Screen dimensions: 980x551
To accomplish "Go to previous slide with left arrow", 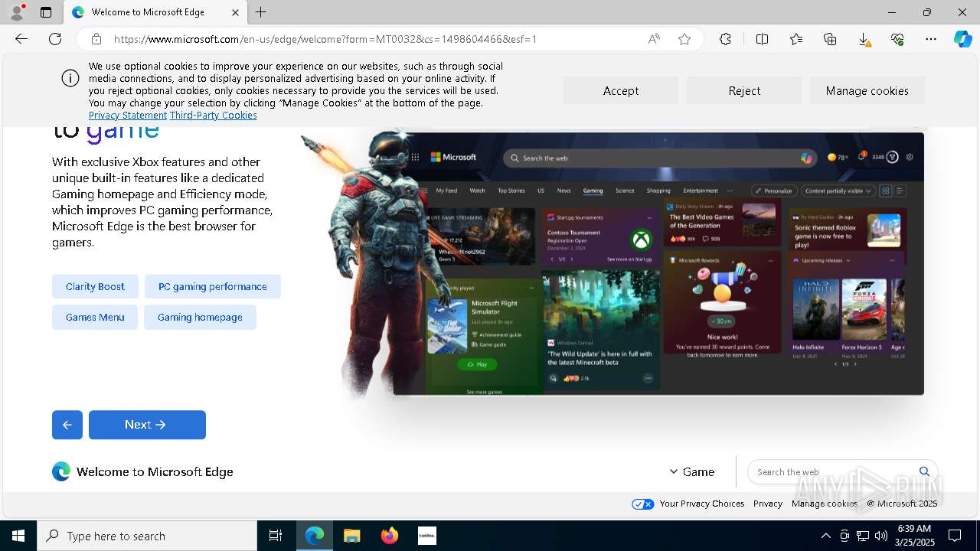I will click(67, 425).
